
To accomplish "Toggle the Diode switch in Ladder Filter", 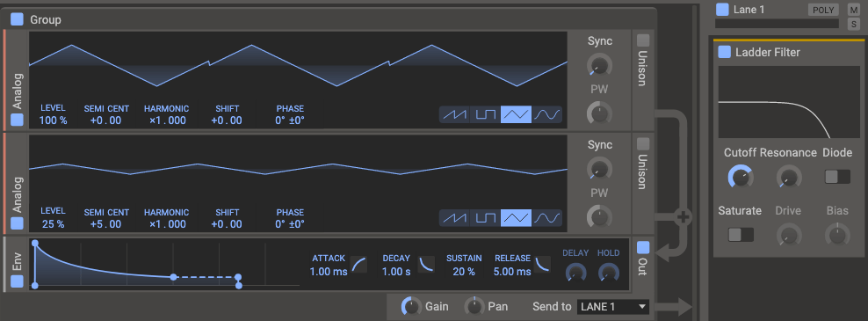I will [837, 176].
